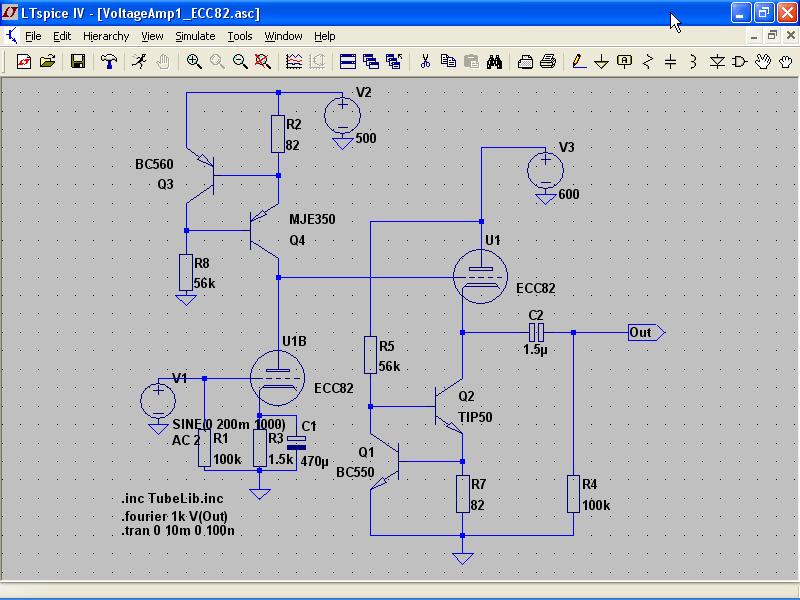Select the Ground symbol tool
Viewport: 800px width, 600px height.
pos(602,62)
